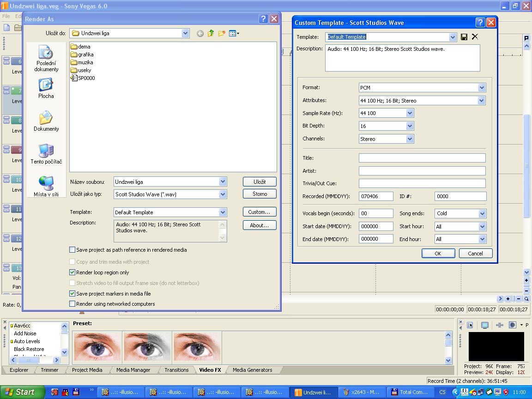Open Uložit jako typ file type dropdown
Image resolution: width=532 pixels, height=399 pixels.
223,194
